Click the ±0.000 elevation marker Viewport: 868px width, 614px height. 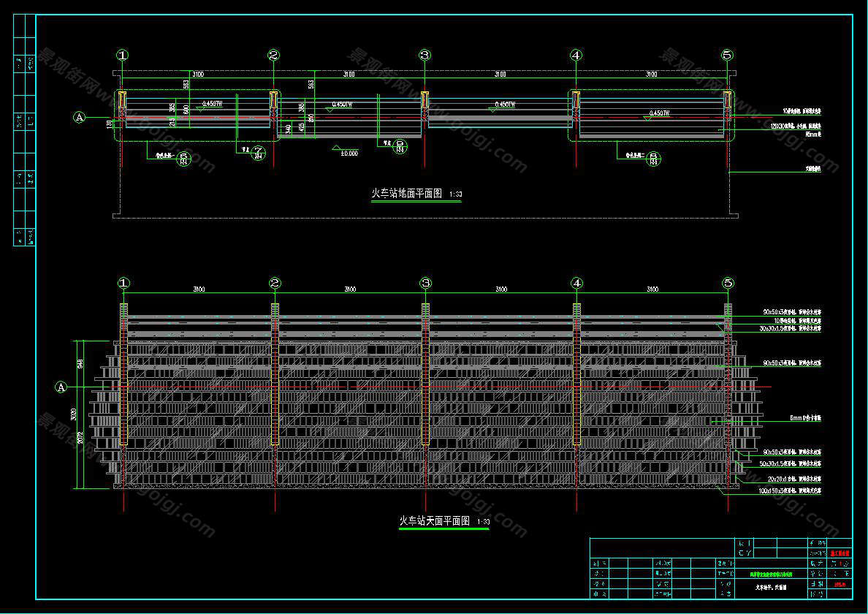348,153
